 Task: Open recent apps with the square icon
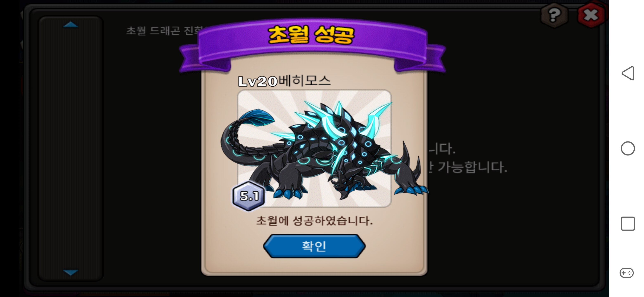pyautogui.click(x=628, y=223)
